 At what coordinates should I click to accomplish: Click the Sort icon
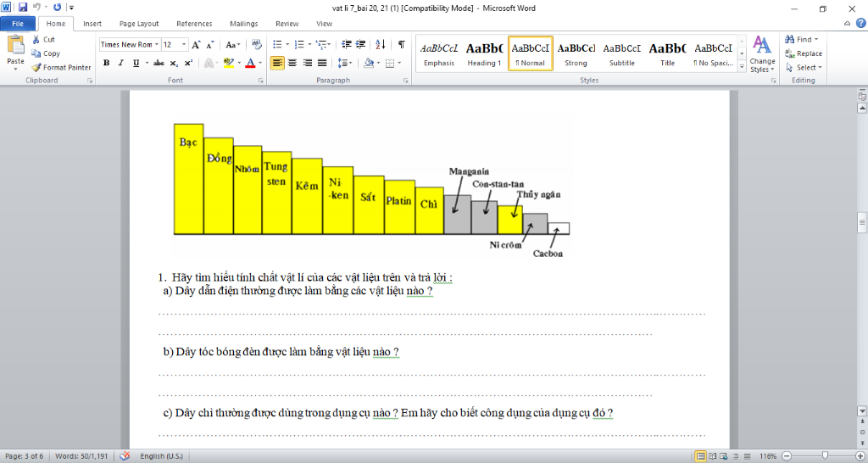pos(381,44)
